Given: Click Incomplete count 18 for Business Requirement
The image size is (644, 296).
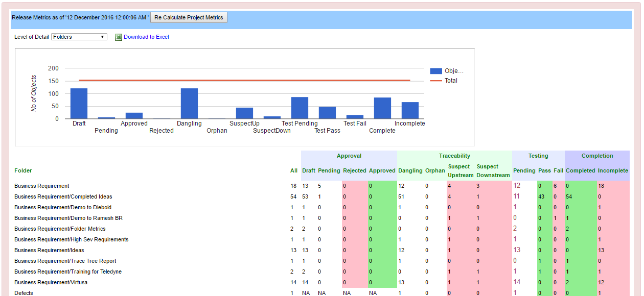Looking at the screenshot, I should (x=602, y=186).
